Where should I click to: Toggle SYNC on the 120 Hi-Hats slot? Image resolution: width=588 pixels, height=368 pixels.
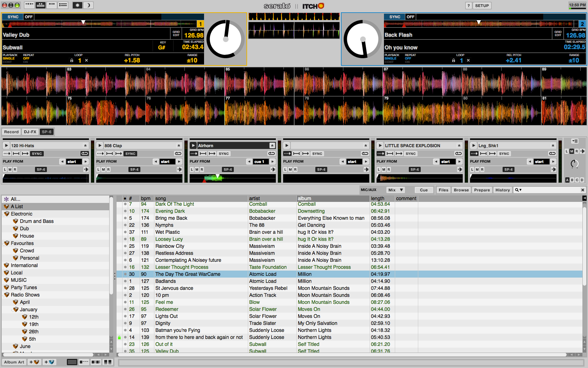[37, 154]
